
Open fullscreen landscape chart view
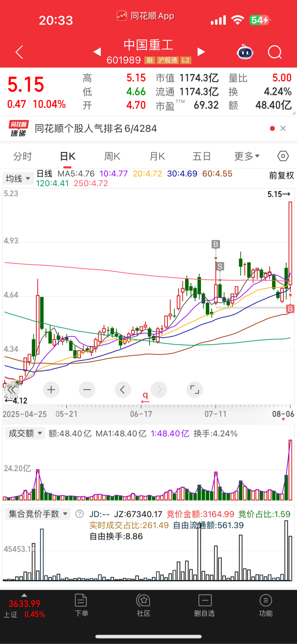(x=195, y=389)
